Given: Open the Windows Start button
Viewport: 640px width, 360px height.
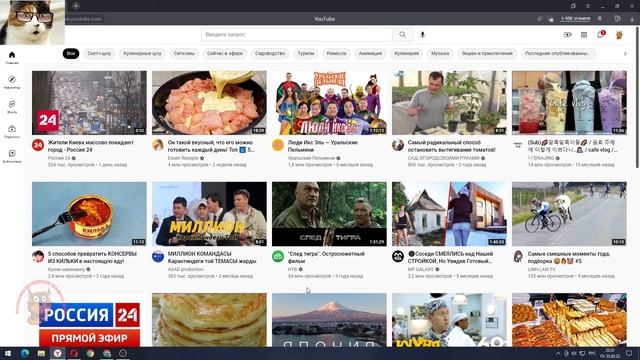Looking at the screenshot, I should (8, 353).
